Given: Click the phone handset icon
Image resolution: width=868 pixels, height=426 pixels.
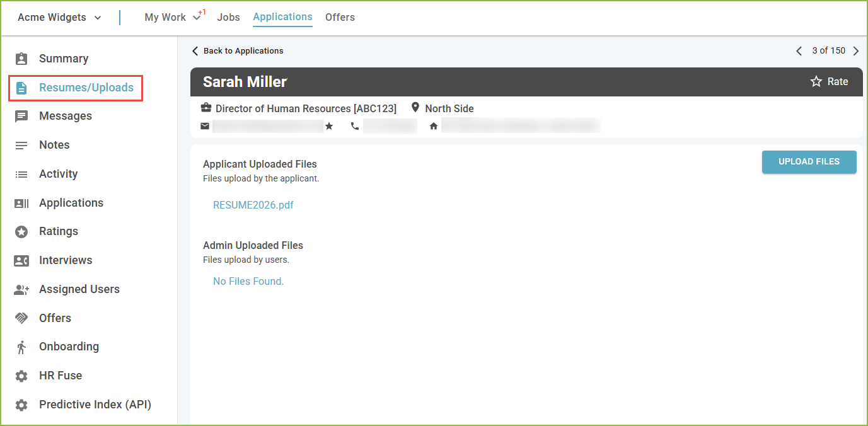Looking at the screenshot, I should click(355, 126).
